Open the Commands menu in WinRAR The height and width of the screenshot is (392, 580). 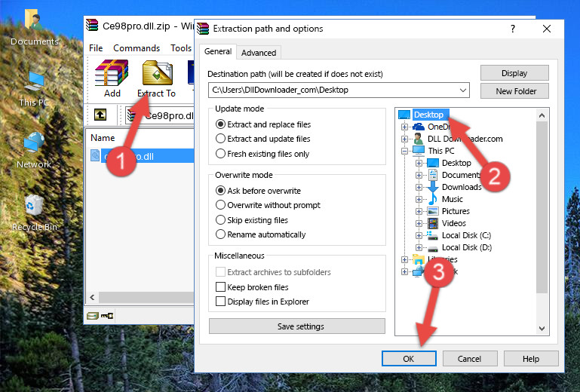pos(137,48)
